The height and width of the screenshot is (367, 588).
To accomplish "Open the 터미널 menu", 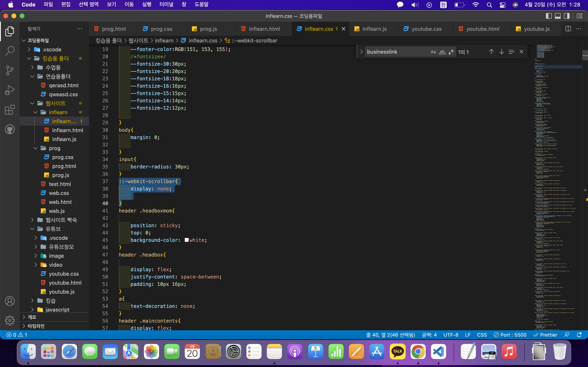I will 166,5.
